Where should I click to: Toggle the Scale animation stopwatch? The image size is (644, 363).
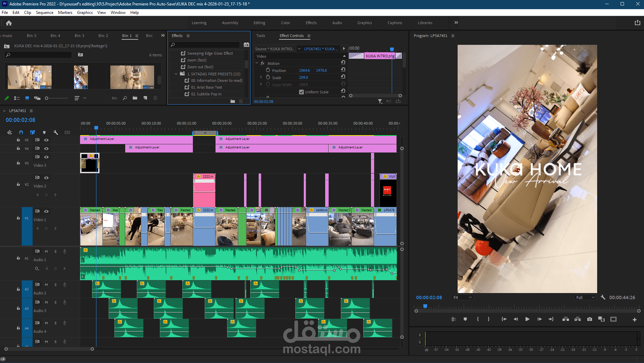(268, 77)
